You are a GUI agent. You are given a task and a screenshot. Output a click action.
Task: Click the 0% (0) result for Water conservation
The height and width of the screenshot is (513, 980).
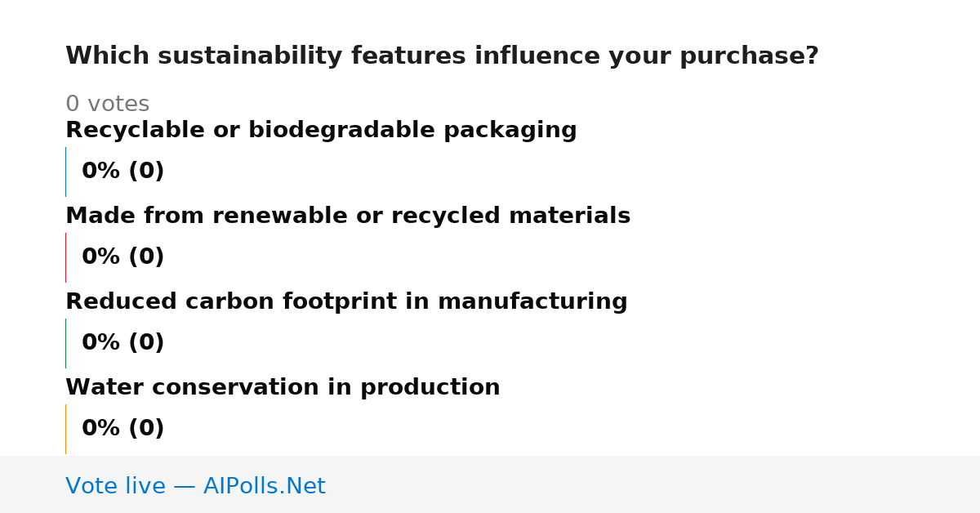(x=123, y=429)
